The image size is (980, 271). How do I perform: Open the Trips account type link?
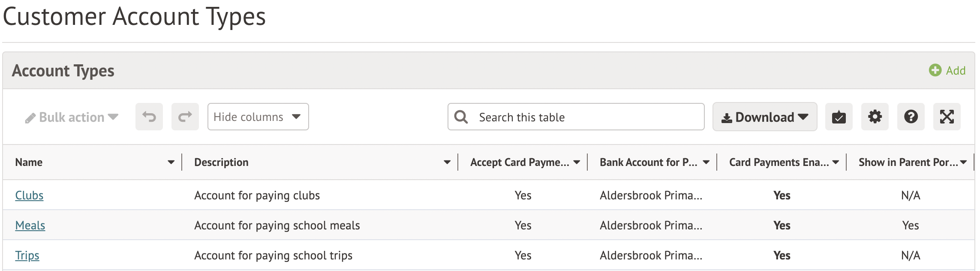27,256
